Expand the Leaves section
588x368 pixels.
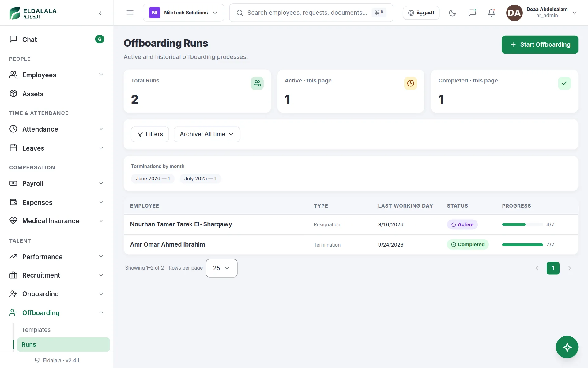(57, 148)
